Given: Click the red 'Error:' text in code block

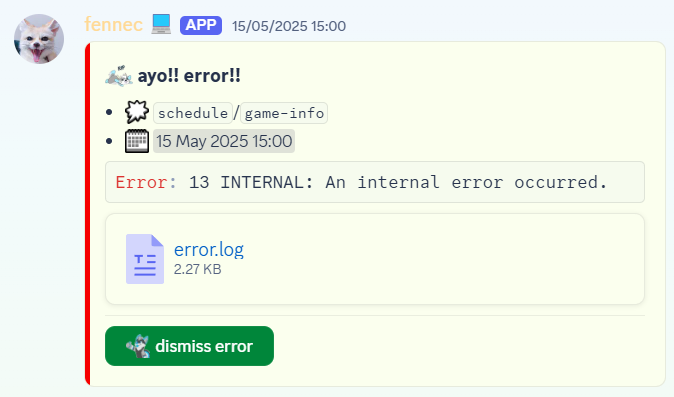Looking at the screenshot, I should click(146, 182).
